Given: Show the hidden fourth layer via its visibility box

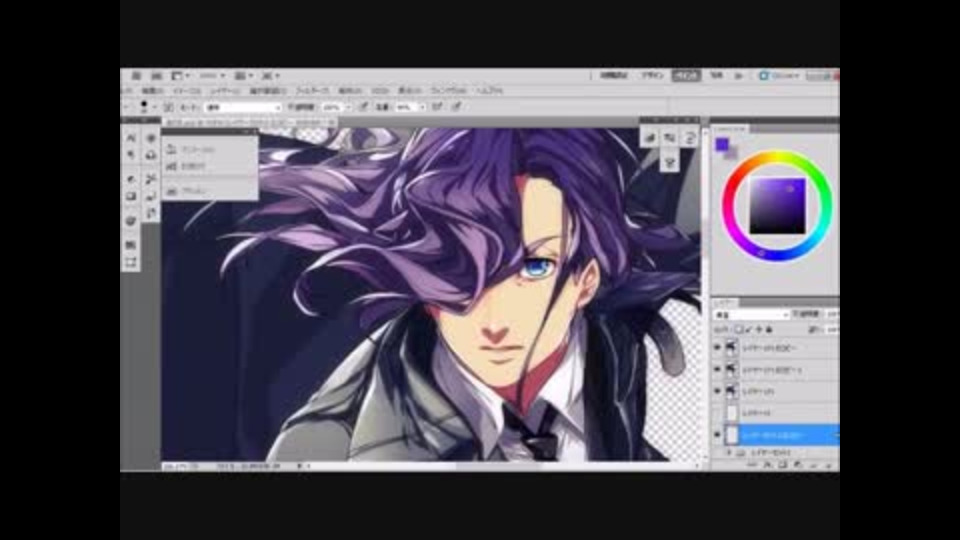Looking at the screenshot, I should pos(718,413).
